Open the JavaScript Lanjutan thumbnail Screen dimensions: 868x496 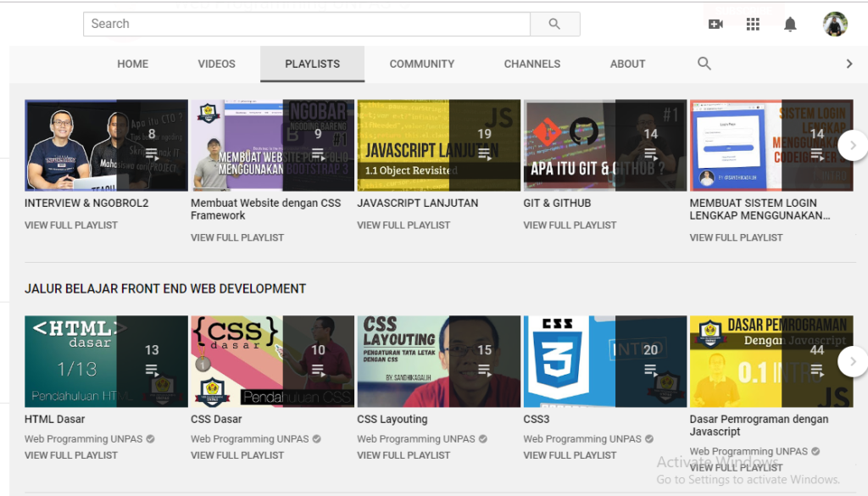tap(439, 145)
